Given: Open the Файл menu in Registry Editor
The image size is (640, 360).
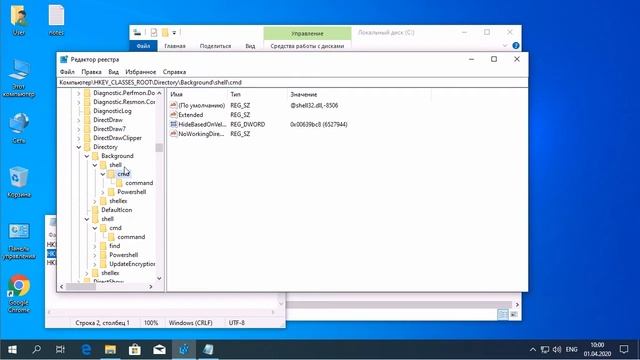Looking at the screenshot, I should (x=67, y=72).
